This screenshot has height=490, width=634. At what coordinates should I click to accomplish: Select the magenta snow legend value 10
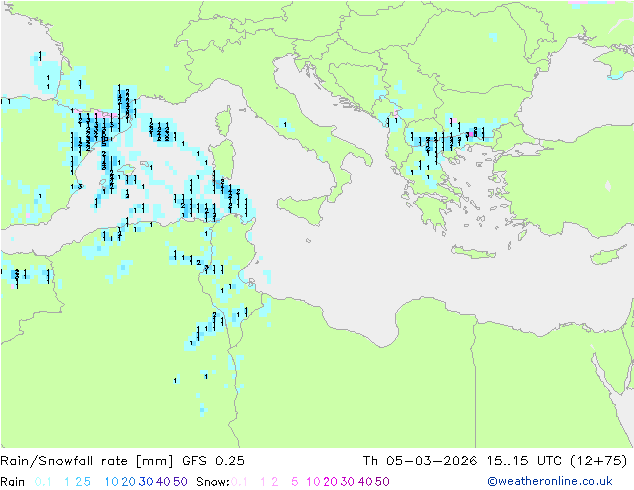(313, 482)
